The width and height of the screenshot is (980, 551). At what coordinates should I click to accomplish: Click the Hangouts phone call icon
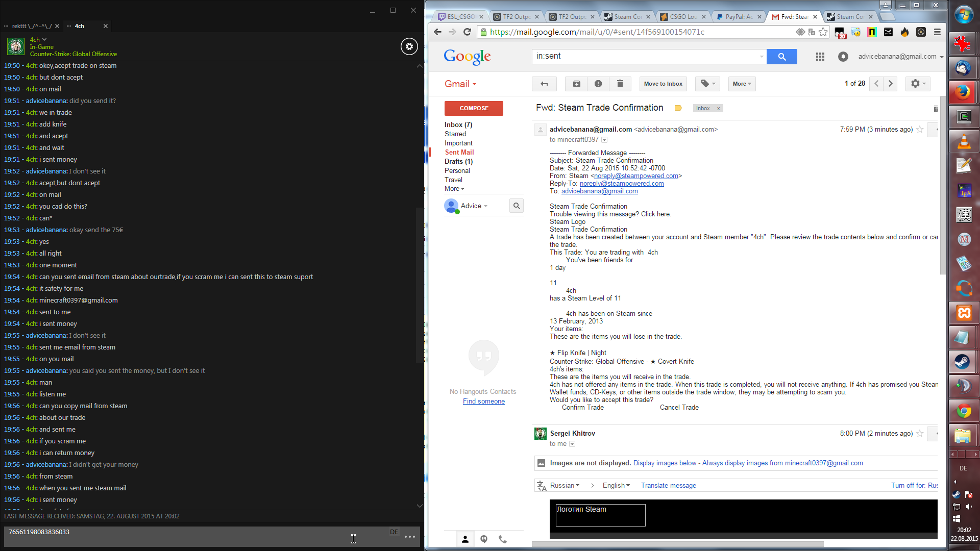click(502, 539)
